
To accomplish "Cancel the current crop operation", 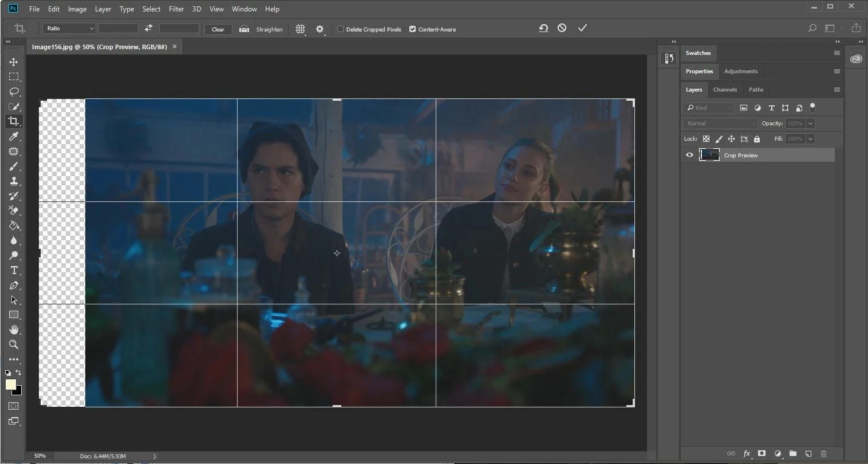I will (x=562, y=28).
